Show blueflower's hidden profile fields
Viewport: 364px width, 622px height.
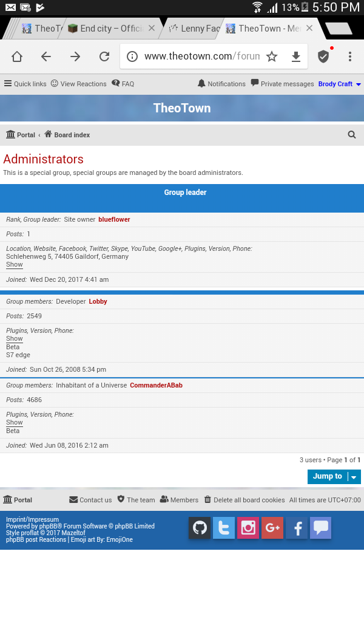coord(15,265)
